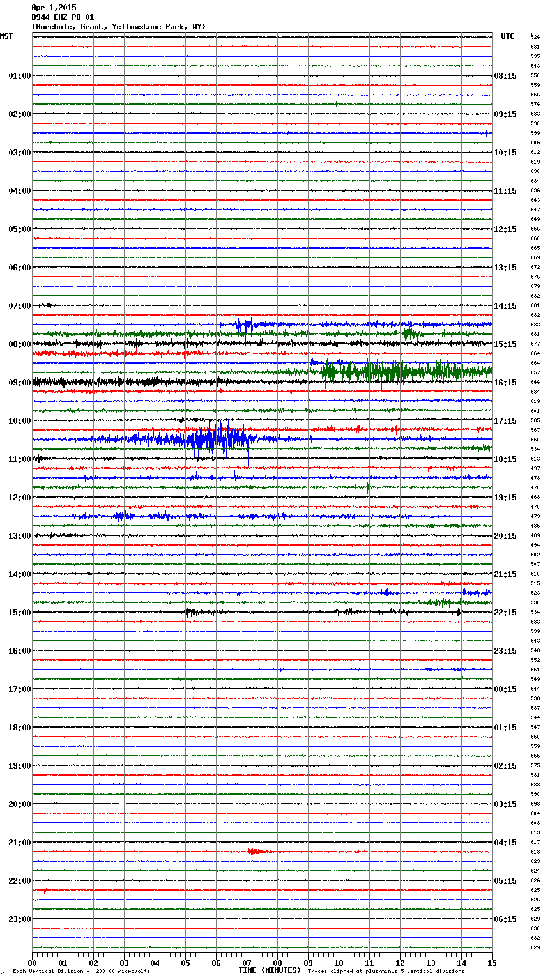The width and height of the screenshot is (543, 980).
Task: Select the 02:00 MST time label
Action: pos(20,114)
